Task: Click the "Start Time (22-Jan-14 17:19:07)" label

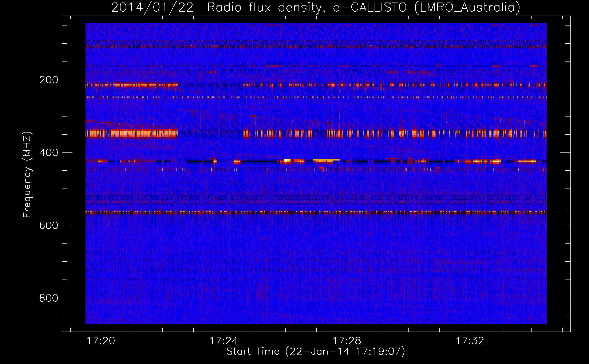Action: [316, 352]
